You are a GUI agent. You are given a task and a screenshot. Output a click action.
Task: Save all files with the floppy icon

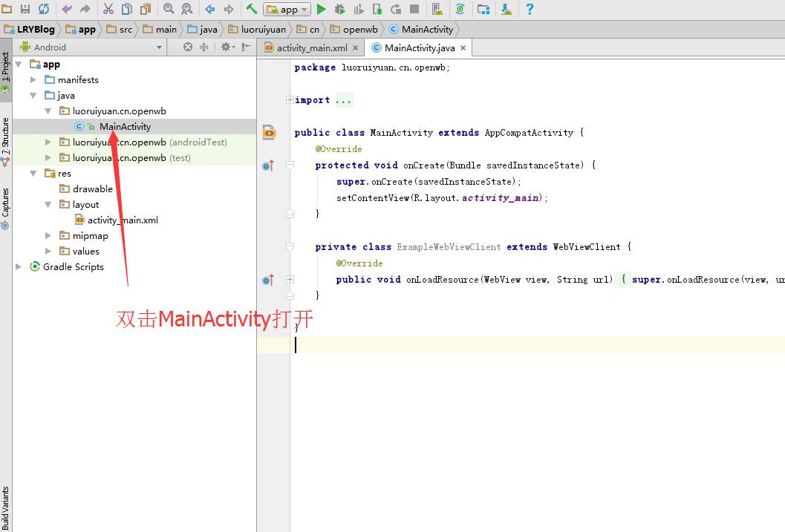coord(25,8)
